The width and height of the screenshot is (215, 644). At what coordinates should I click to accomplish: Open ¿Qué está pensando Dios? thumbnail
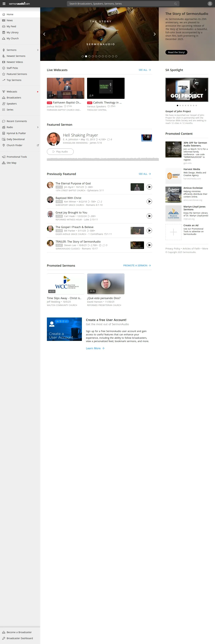point(106,284)
